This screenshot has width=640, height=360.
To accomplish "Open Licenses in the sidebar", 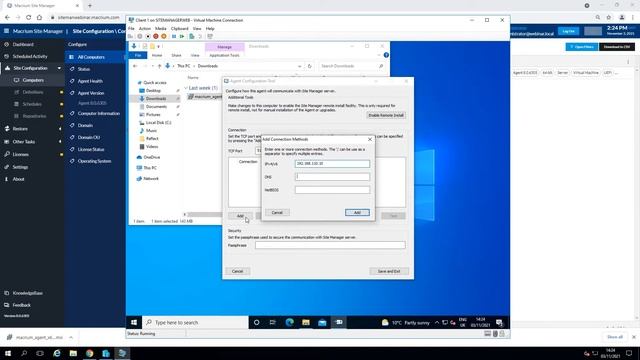I will point(20,154).
